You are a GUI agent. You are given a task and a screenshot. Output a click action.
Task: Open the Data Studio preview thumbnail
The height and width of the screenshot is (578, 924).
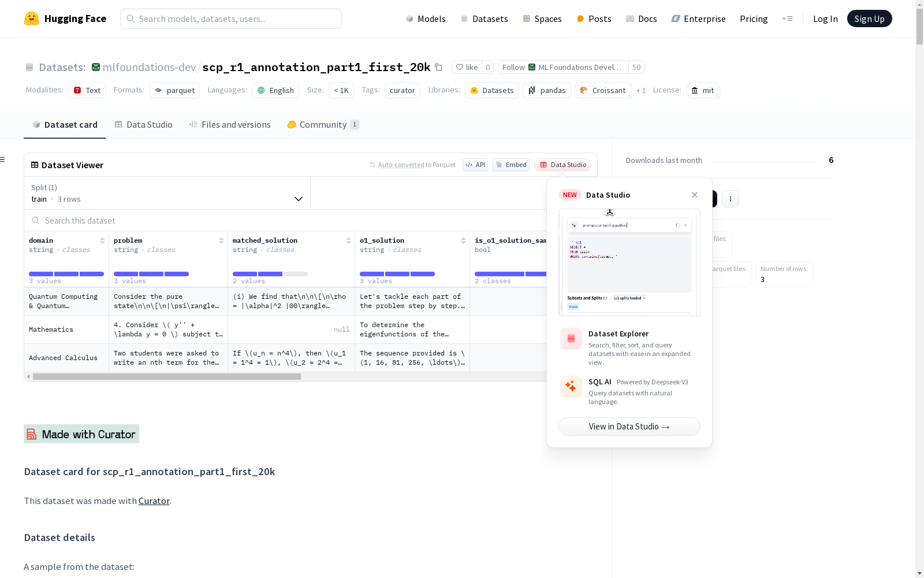tap(629, 262)
